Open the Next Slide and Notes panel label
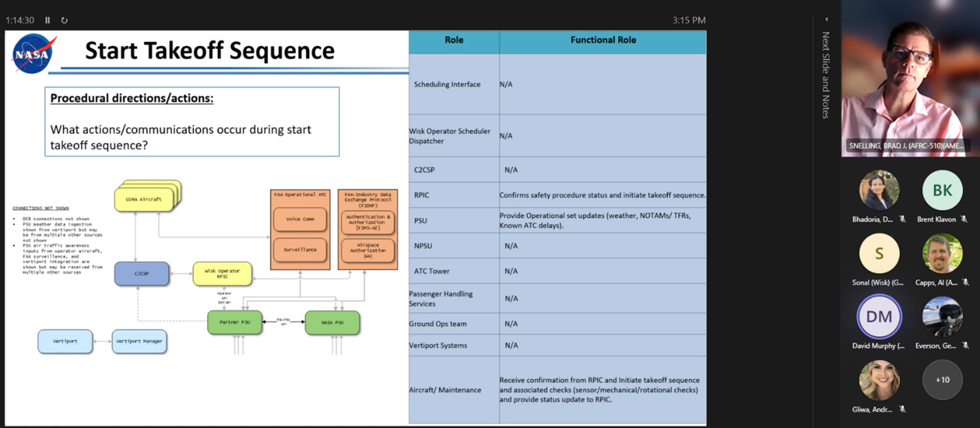This screenshot has height=428, width=980. click(826, 75)
